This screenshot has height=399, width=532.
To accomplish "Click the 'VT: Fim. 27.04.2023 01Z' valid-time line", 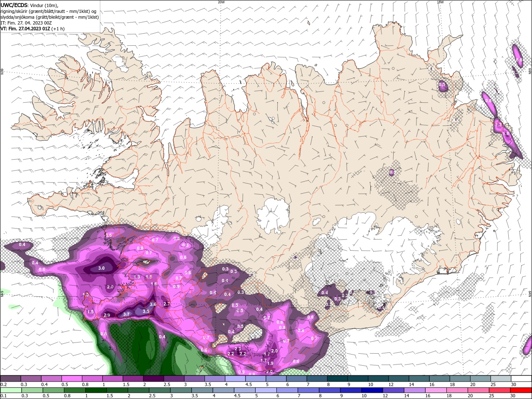I will point(25,29).
